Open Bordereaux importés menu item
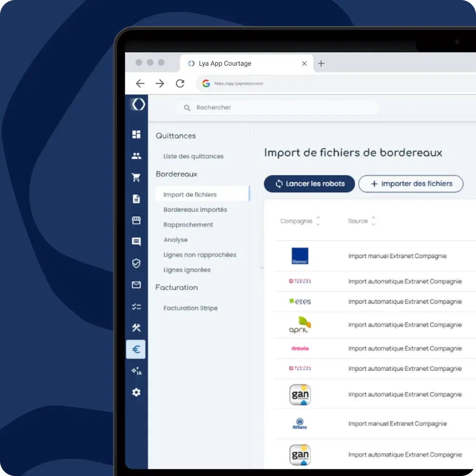The height and width of the screenshot is (476, 476). (x=195, y=210)
